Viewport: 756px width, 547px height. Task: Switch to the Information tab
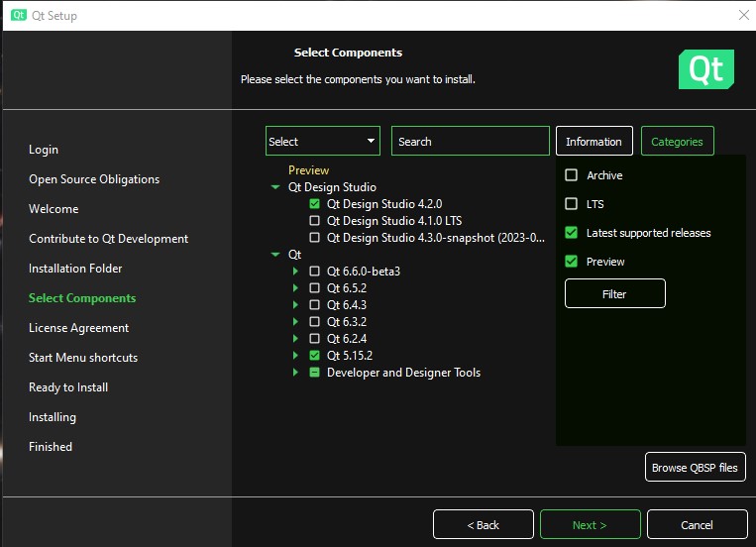[594, 141]
